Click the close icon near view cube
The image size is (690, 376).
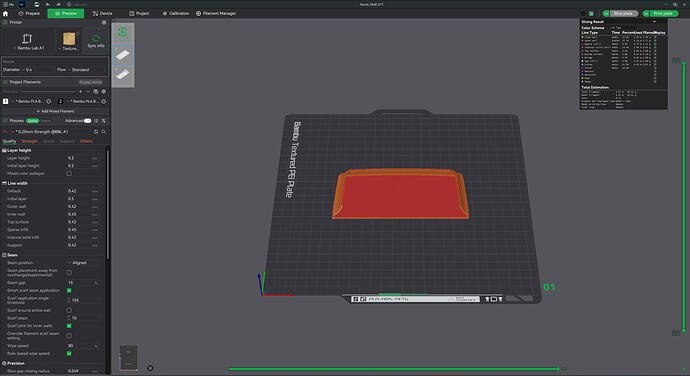150,368
